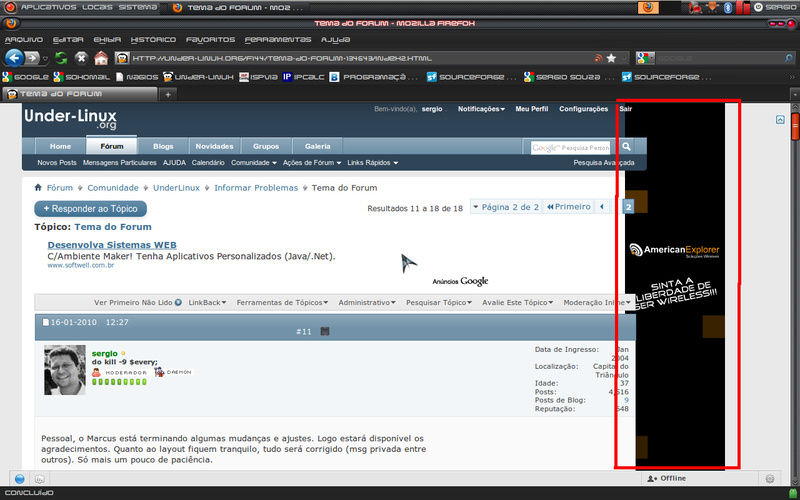Click the globe icon in bottom chat bar
This screenshot has height=500, width=800.
click(x=20, y=479)
